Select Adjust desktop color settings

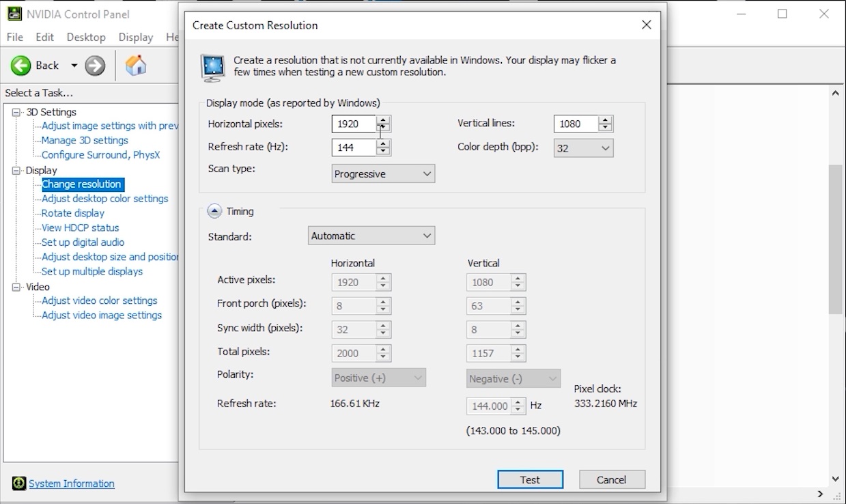(x=104, y=199)
